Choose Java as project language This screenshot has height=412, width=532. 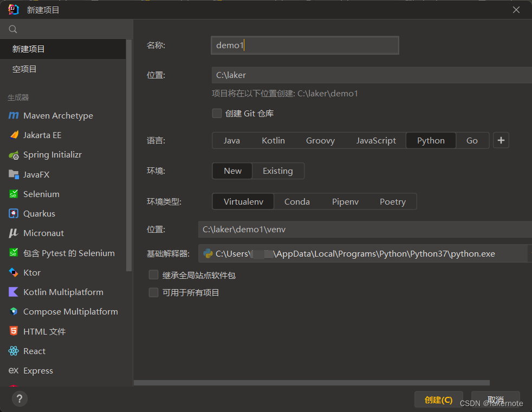pyautogui.click(x=232, y=140)
